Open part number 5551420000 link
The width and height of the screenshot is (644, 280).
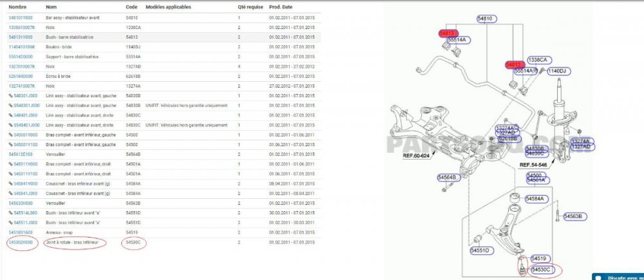(21, 56)
